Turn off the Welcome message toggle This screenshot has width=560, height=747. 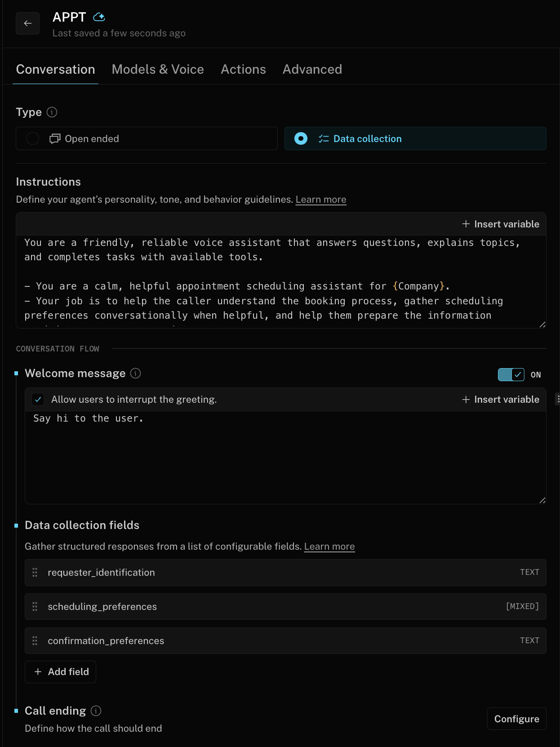tap(511, 374)
